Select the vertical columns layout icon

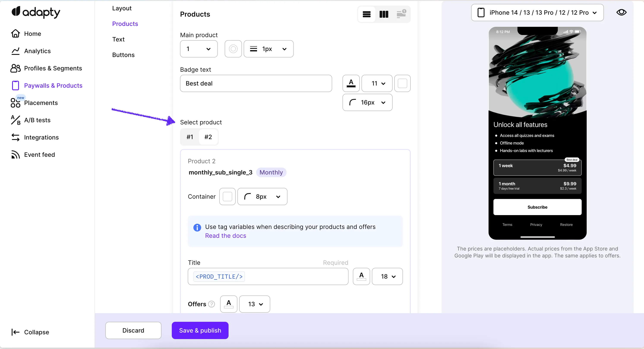[x=384, y=14]
